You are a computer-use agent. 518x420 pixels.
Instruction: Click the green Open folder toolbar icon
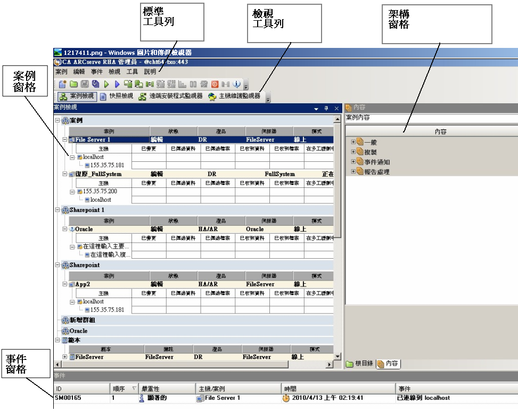point(73,84)
